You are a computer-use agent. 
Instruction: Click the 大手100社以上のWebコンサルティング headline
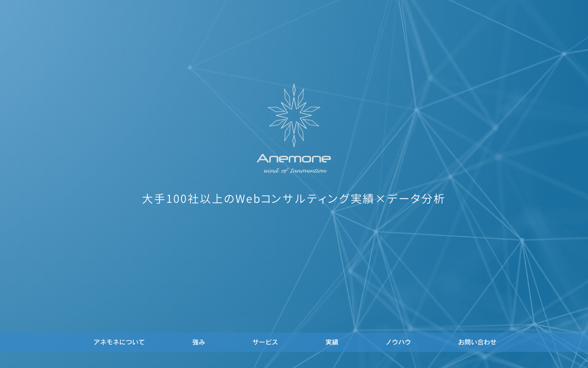click(293, 199)
